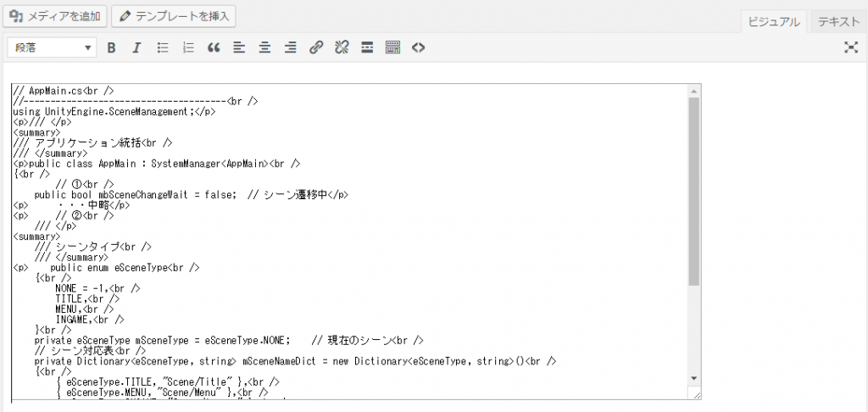The width and height of the screenshot is (868, 412).
Task: Click the '/// アプリケーション統括' comment line
Action: tap(92, 143)
